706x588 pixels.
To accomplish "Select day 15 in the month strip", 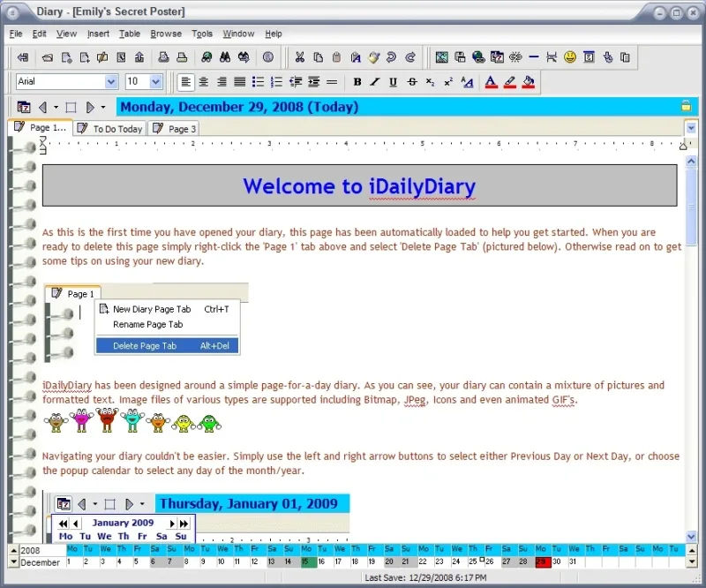I will coord(309,562).
